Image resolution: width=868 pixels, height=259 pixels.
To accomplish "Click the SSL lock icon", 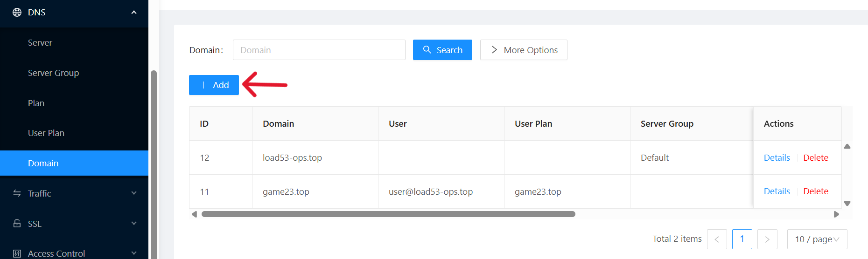I will 17,224.
